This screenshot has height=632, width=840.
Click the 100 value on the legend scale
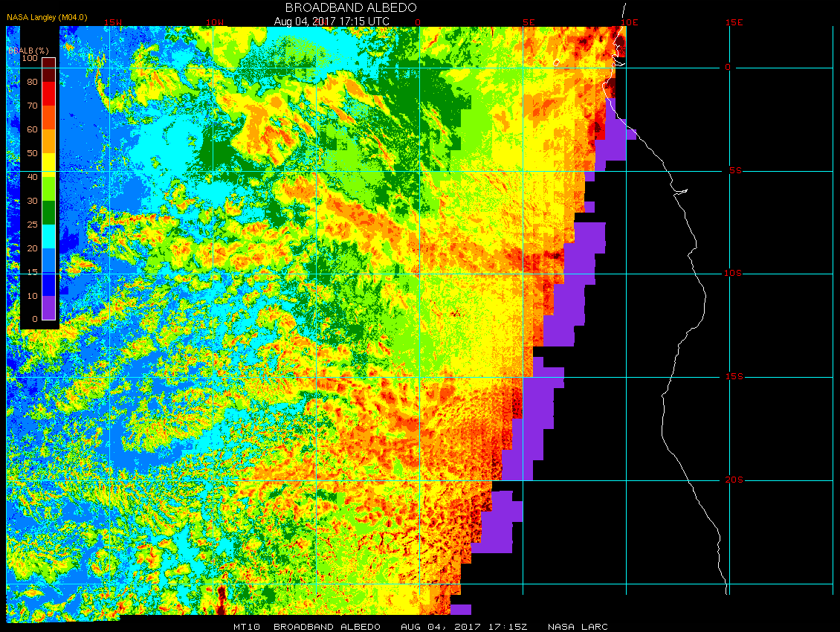pos(30,58)
